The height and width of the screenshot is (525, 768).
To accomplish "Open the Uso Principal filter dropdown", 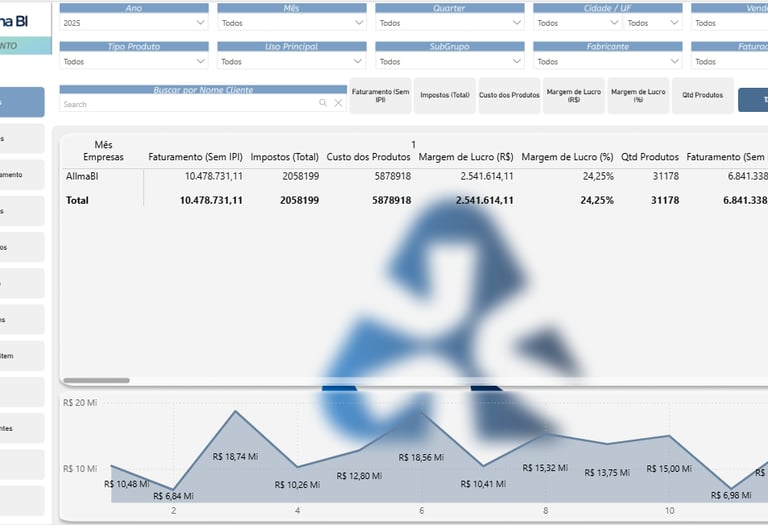I will (x=292, y=61).
